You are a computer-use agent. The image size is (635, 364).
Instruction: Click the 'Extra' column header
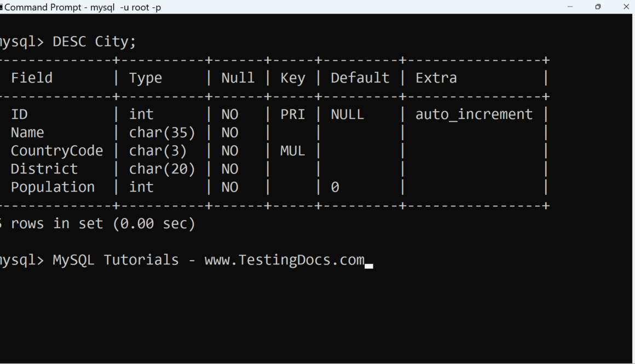click(436, 78)
